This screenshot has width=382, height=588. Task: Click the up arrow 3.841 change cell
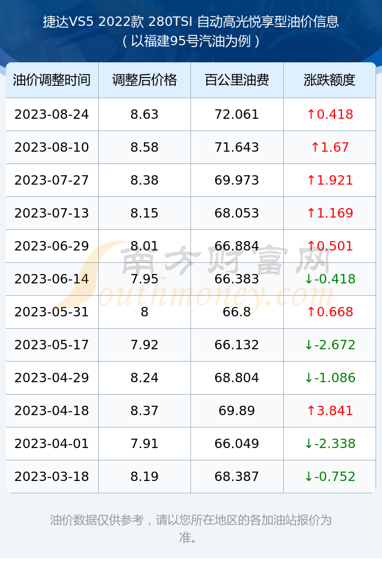pyautogui.click(x=330, y=410)
